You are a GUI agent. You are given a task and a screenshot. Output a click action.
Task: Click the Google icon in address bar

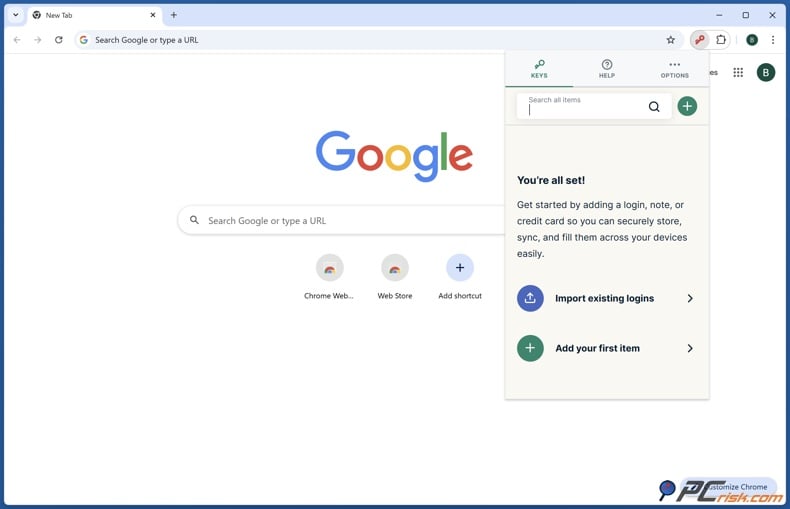[84, 40]
